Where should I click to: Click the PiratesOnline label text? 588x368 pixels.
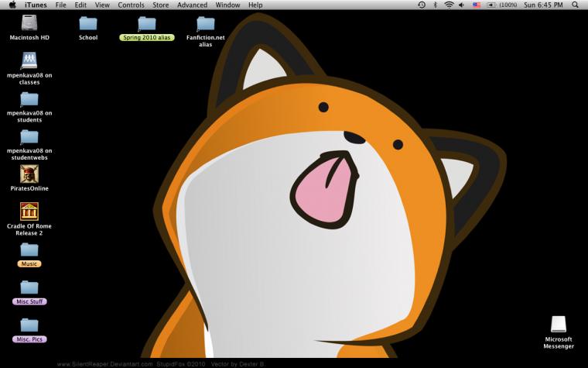click(29, 188)
